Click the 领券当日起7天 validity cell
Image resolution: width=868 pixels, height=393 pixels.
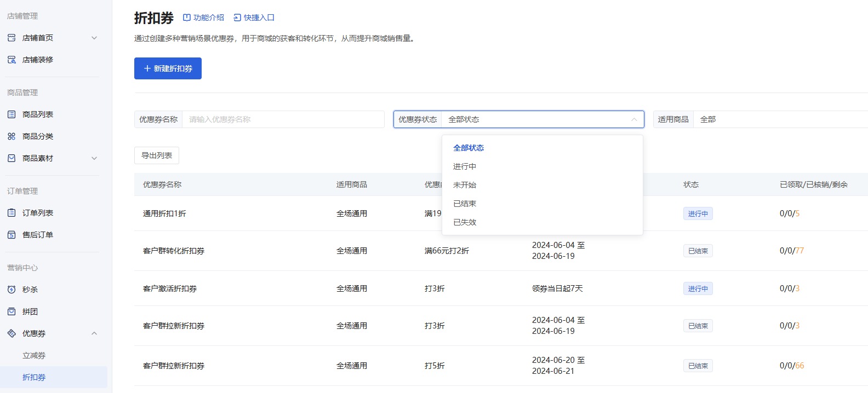pos(557,288)
